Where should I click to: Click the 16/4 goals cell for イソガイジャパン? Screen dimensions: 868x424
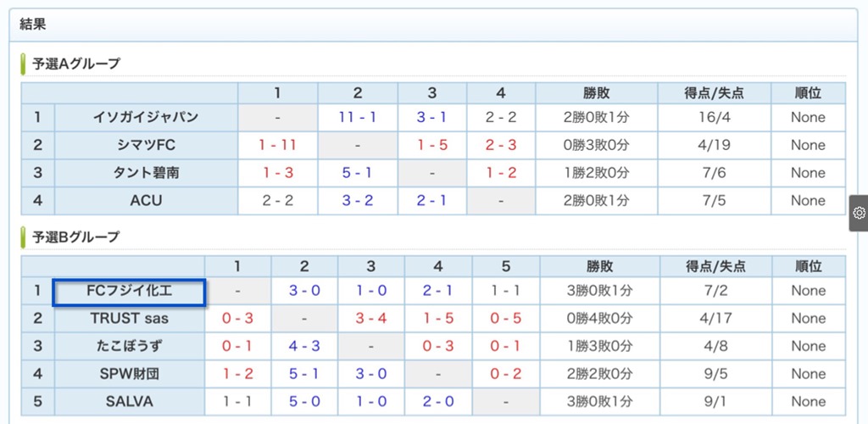714,117
